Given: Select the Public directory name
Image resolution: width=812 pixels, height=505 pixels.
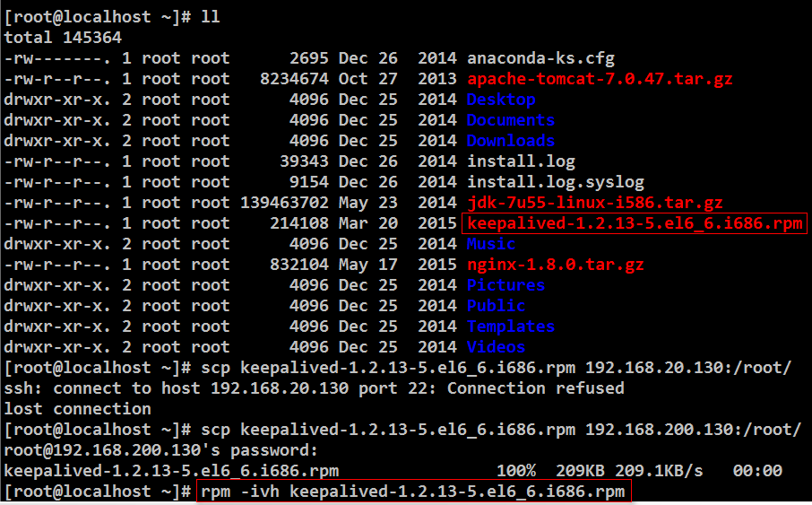Looking at the screenshot, I should pos(497,306).
